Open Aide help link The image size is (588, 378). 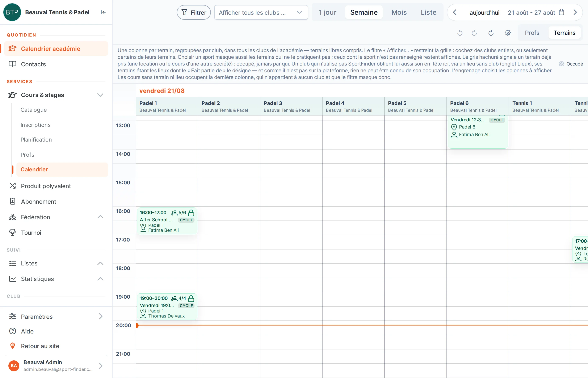(56, 331)
